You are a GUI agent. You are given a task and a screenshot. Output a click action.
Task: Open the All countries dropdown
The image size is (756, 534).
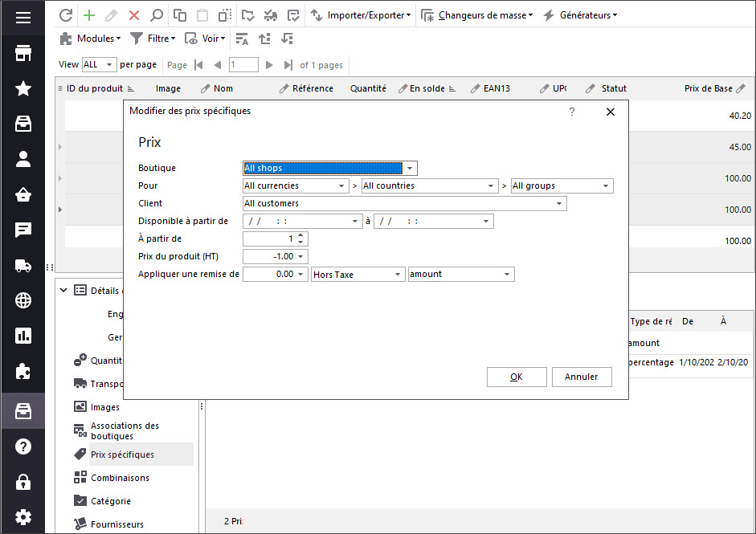[x=490, y=186]
